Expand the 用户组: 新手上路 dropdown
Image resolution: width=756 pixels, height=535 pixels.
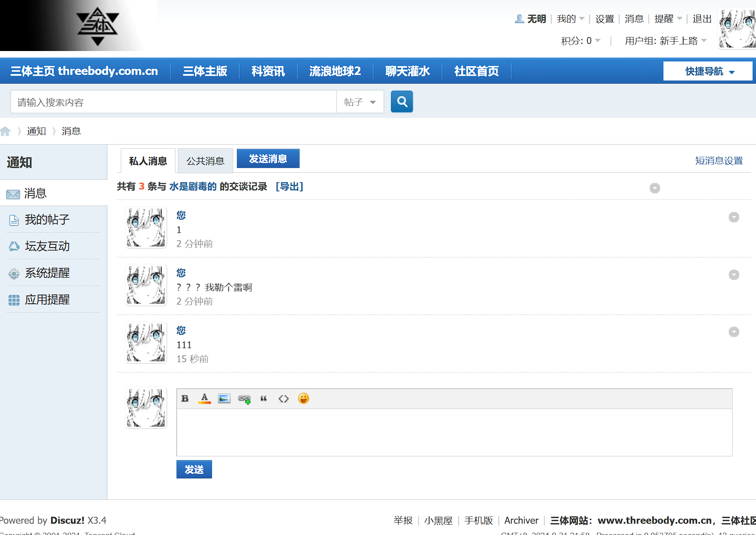(666, 41)
